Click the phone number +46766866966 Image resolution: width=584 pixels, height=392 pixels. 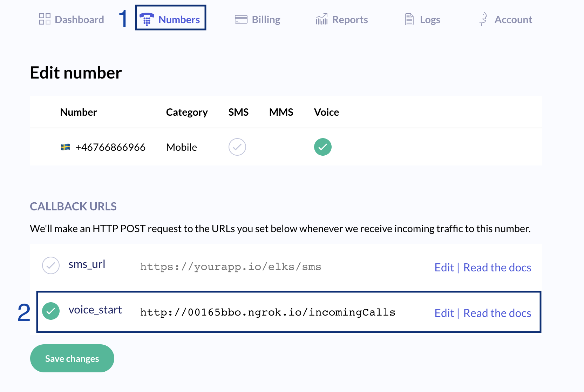coord(110,147)
